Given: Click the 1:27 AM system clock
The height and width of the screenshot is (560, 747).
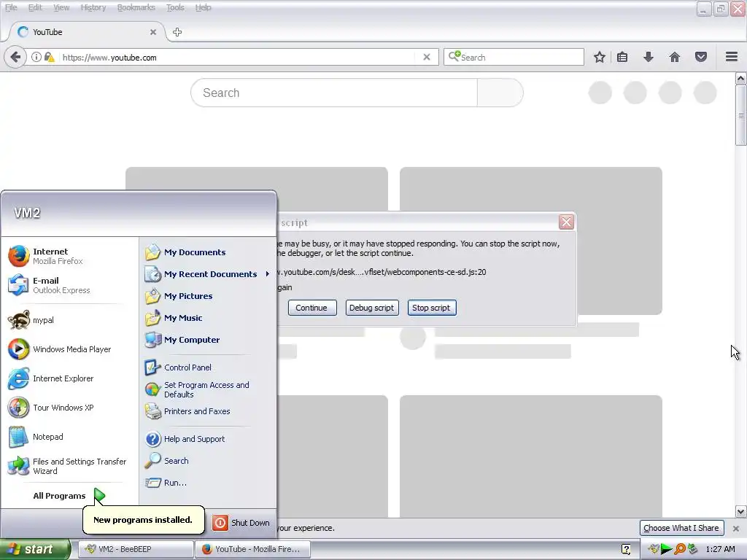Looking at the screenshot, I should click(x=720, y=550).
